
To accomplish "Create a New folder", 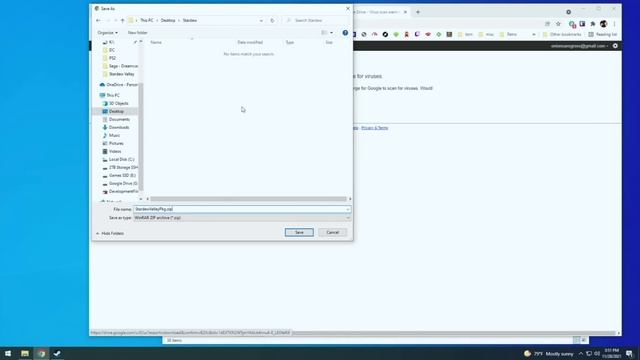I will click(x=138, y=33).
